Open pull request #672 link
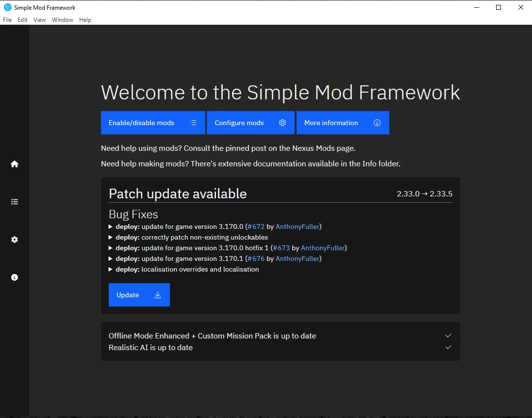Viewport: 532px width, 418px height. pyautogui.click(x=256, y=226)
